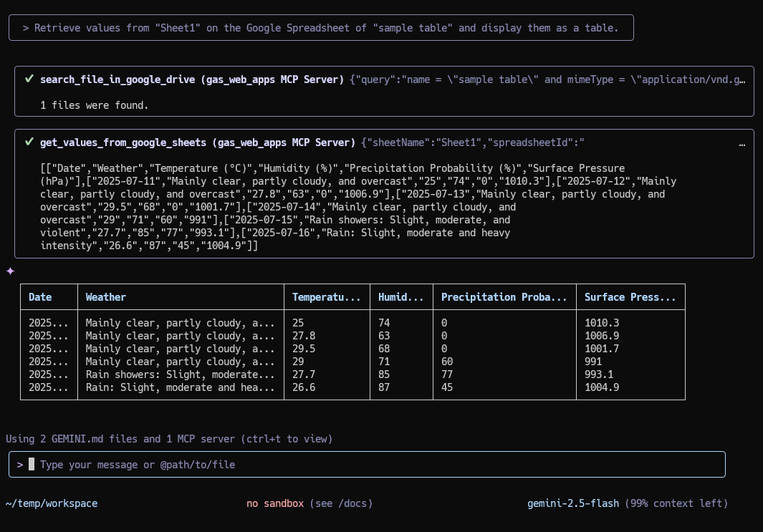Click the "Rain: Slight, moderate and hea..." cell
The width and height of the screenshot is (763, 532).
point(180,387)
